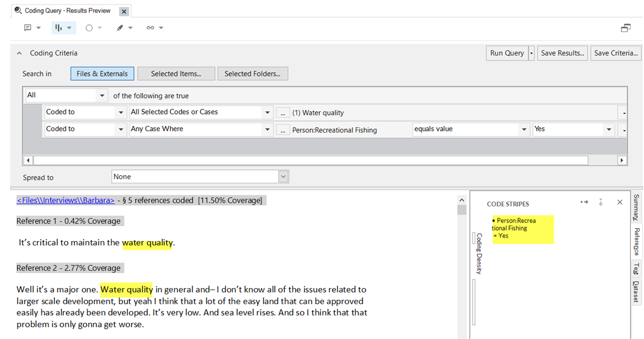644x339 pixels.
Task: Open coding stripes dropdown arrow
Action: [x=69, y=28]
